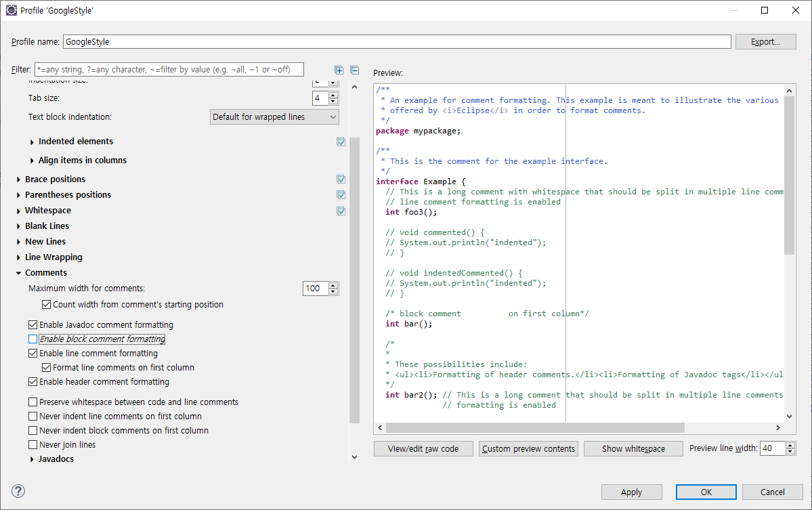
Task: Decrease Preview line width value
Action: click(x=790, y=452)
